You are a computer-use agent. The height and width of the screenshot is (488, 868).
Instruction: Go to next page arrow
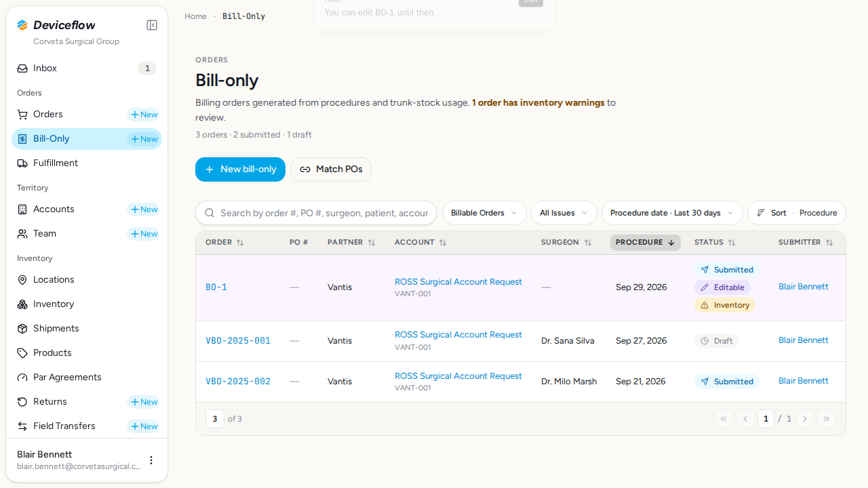[x=805, y=419]
